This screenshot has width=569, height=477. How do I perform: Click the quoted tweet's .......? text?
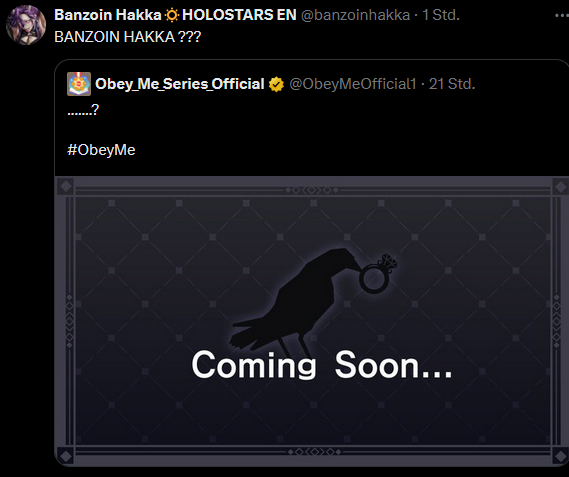[83, 110]
